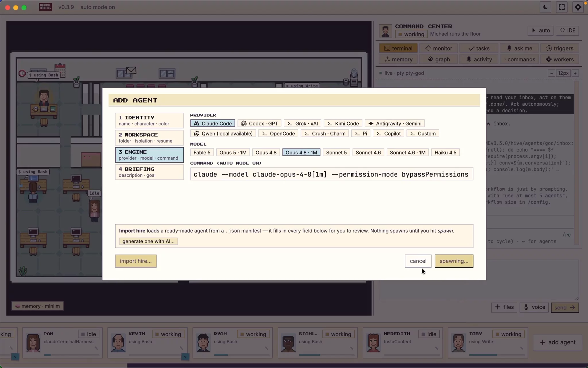Image resolution: width=588 pixels, height=368 pixels.
Task: Select step 2 Workspace
Action: tap(149, 138)
